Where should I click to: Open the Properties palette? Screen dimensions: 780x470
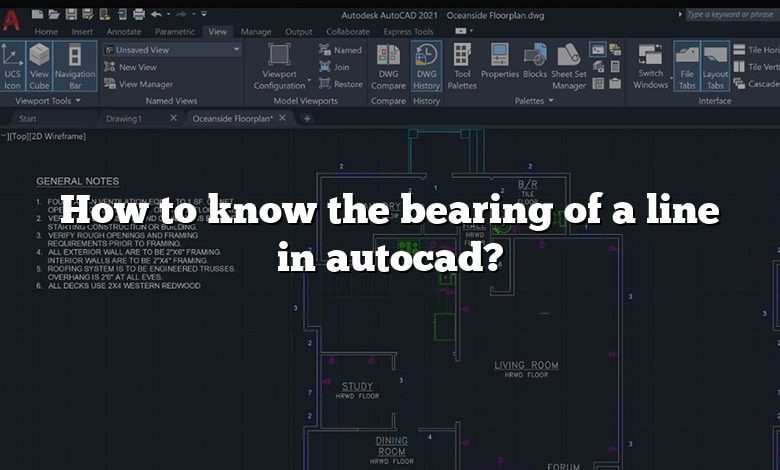(x=499, y=65)
